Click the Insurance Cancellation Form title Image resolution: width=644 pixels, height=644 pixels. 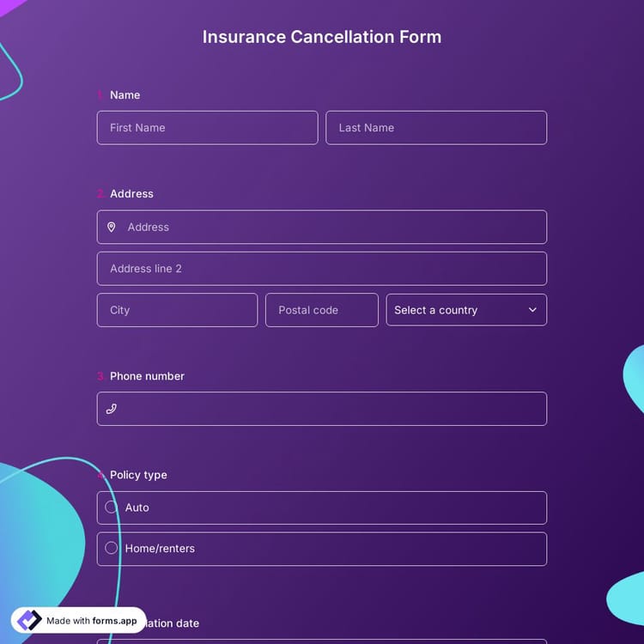point(322,37)
